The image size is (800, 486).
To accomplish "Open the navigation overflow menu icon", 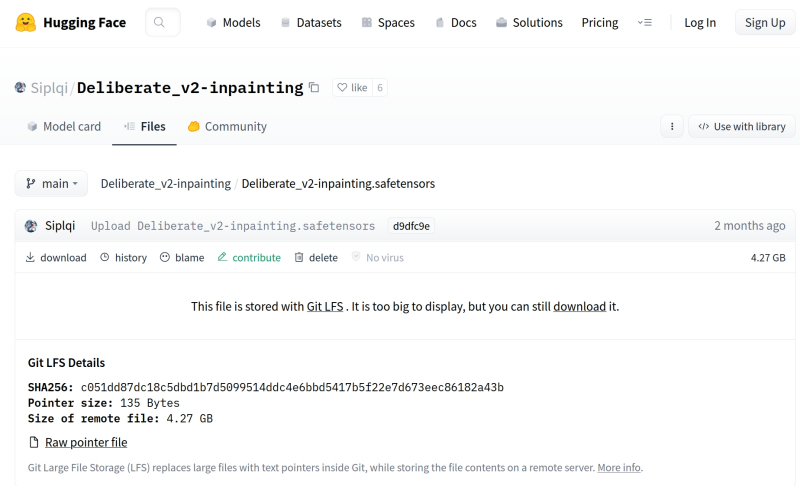I will pos(645,22).
